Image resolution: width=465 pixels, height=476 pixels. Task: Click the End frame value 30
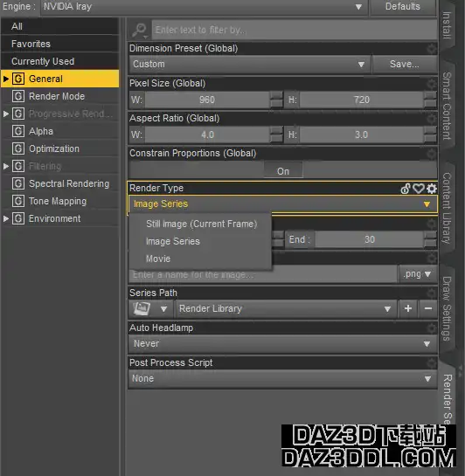coord(370,239)
